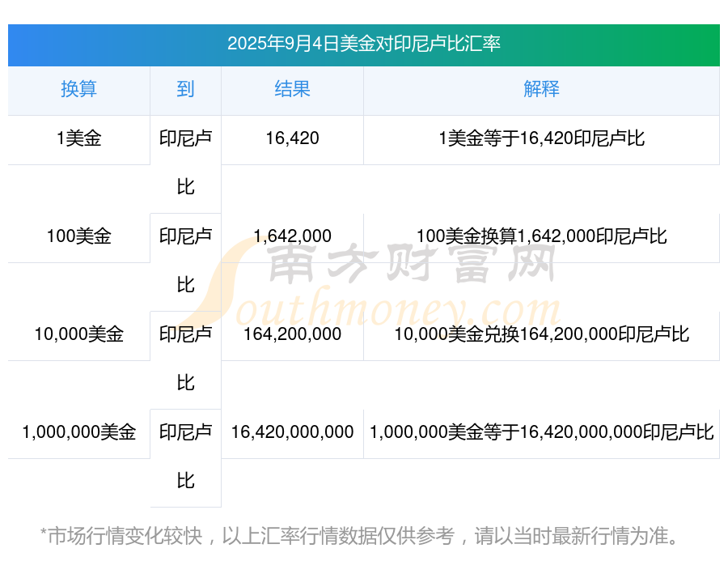Click the 到 column header
Image resolution: width=728 pixels, height=561 pixels.
tap(185, 89)
